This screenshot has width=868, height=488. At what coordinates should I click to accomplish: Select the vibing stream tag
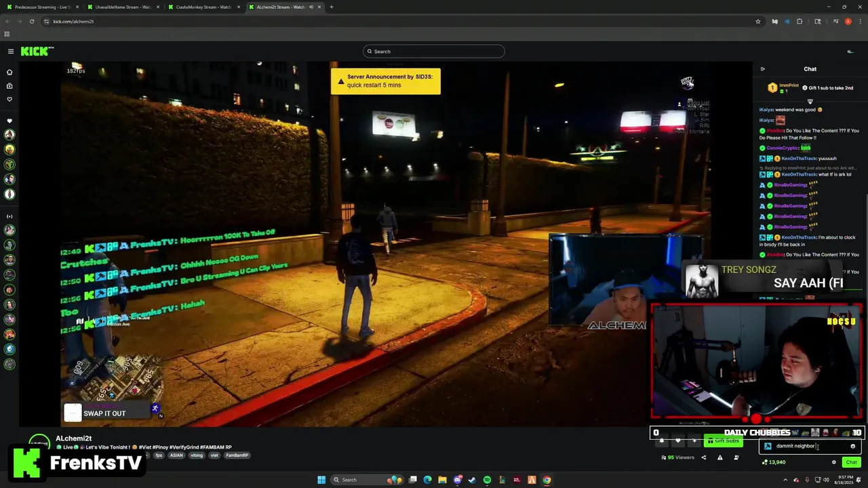point(197,455)
